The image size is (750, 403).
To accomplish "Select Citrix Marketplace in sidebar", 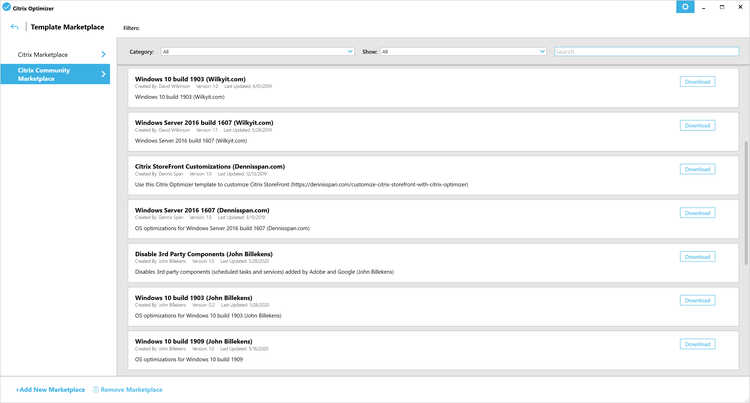I will coord(55,54).
